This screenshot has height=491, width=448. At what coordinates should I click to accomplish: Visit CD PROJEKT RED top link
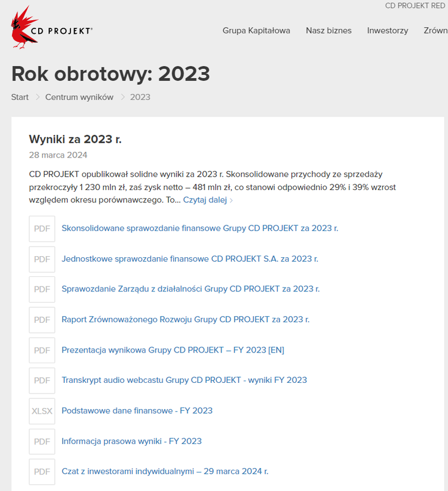[414, 6]
